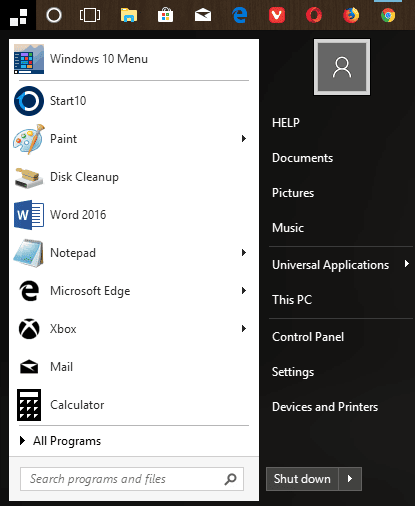Expand Universal Applications submenu arrow
The width and height of the screenshot is (415, 506).
406,264
